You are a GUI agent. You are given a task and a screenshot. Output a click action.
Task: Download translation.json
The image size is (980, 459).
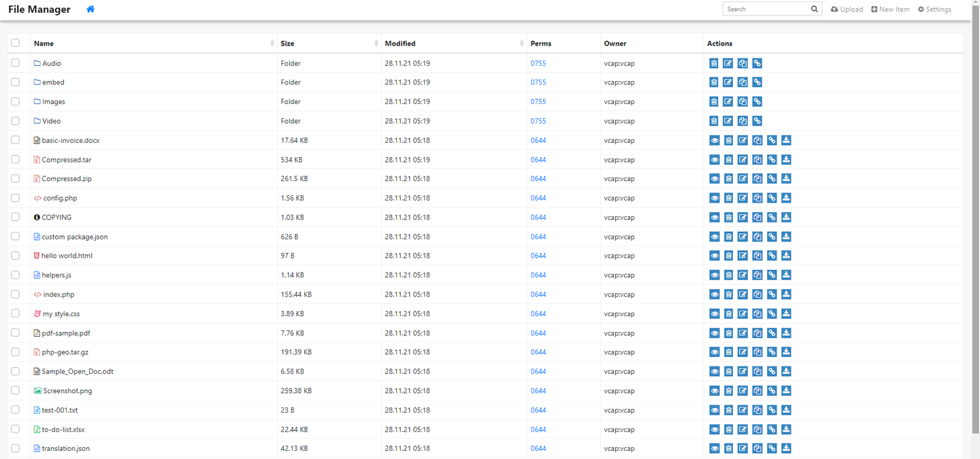pos(786,449)
